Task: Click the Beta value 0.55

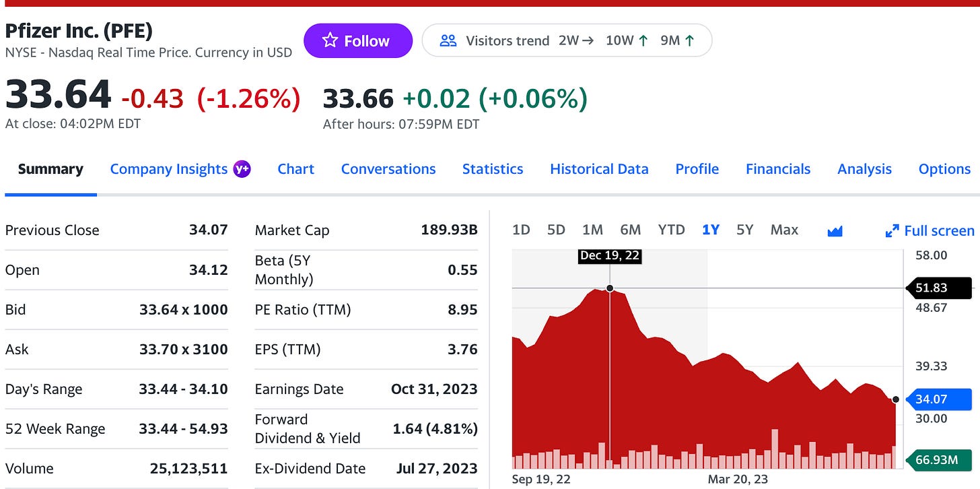Action: pyautogui.click(x=462, y=270)
